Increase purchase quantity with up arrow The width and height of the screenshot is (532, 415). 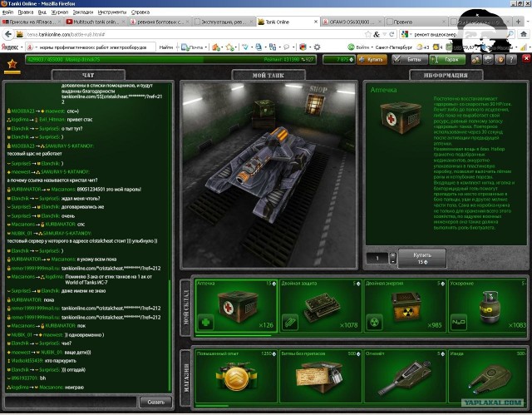[393, 254]
